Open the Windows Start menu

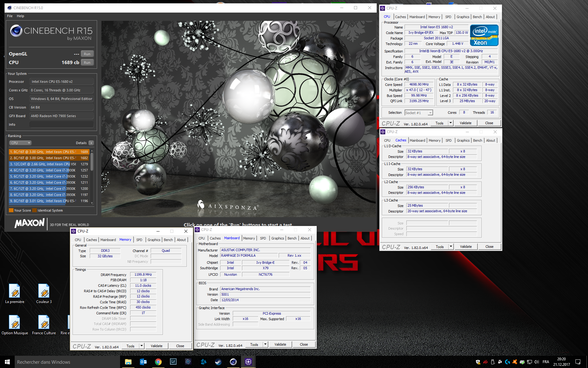7,362
